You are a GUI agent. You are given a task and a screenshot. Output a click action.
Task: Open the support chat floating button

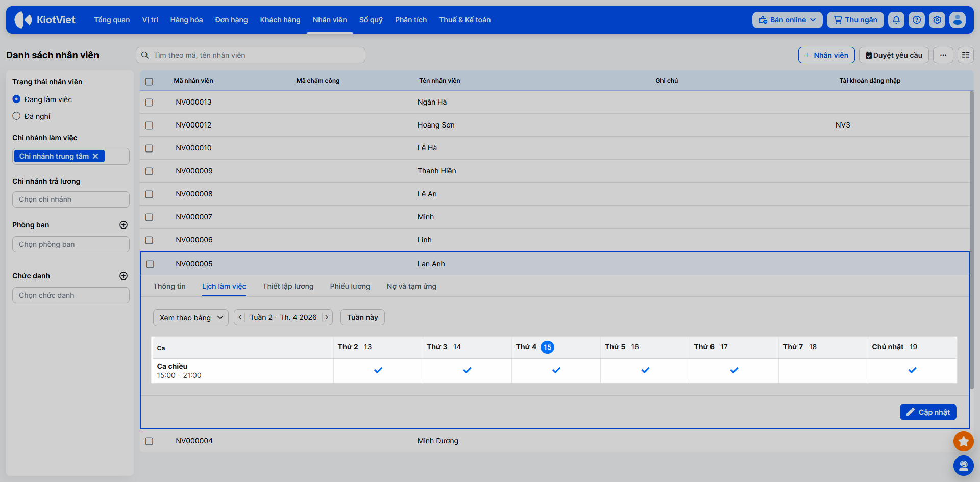(964, 466)
